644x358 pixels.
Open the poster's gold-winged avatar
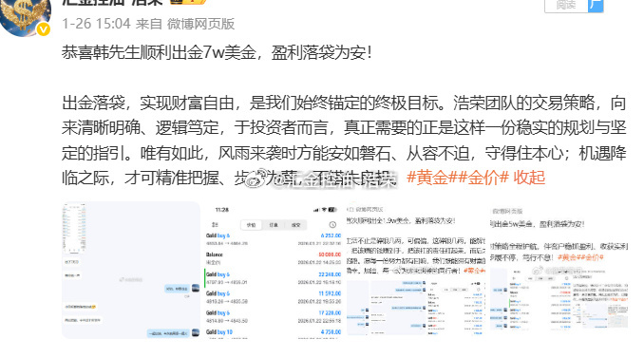click(x=25, y=17)
